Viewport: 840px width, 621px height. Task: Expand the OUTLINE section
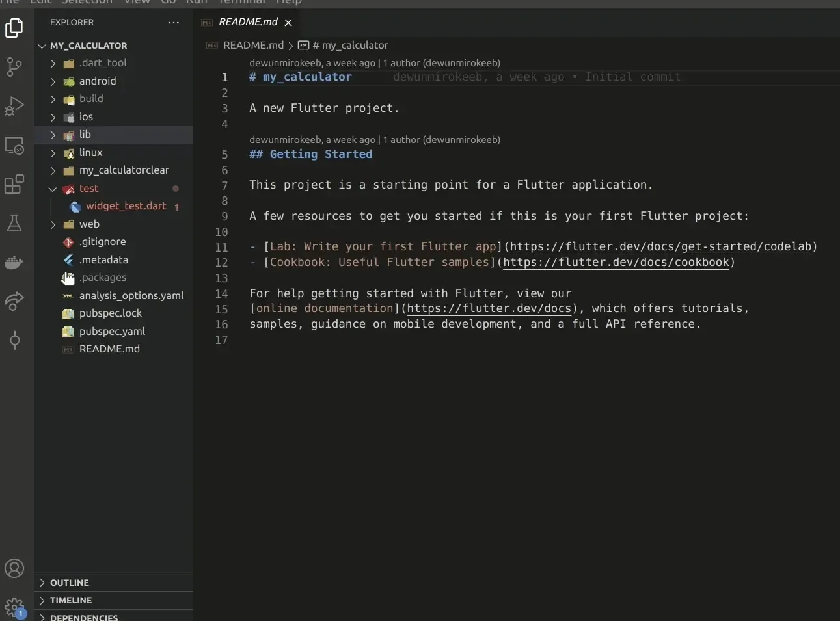click(x=113, y=583)
